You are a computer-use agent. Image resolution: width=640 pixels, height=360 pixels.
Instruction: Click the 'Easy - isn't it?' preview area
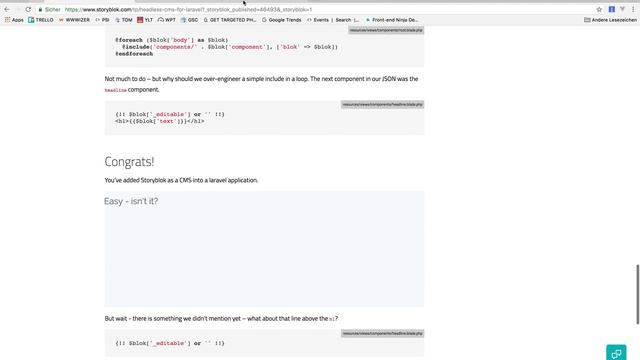click(x=264, y=249)
